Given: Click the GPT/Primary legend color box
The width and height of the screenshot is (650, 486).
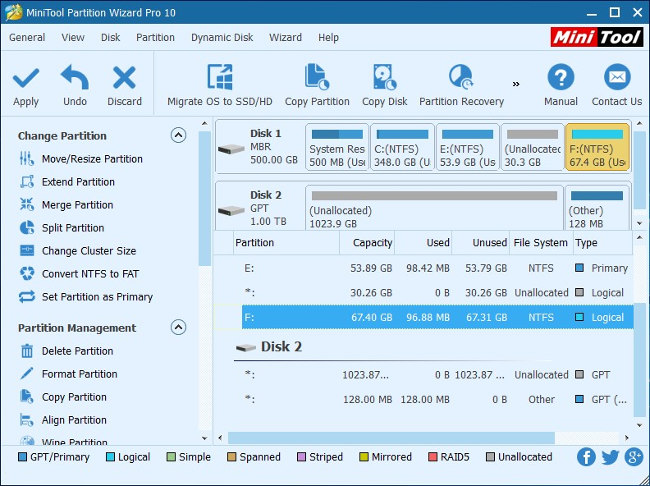Looking at the screenshot, I should 23,457.
